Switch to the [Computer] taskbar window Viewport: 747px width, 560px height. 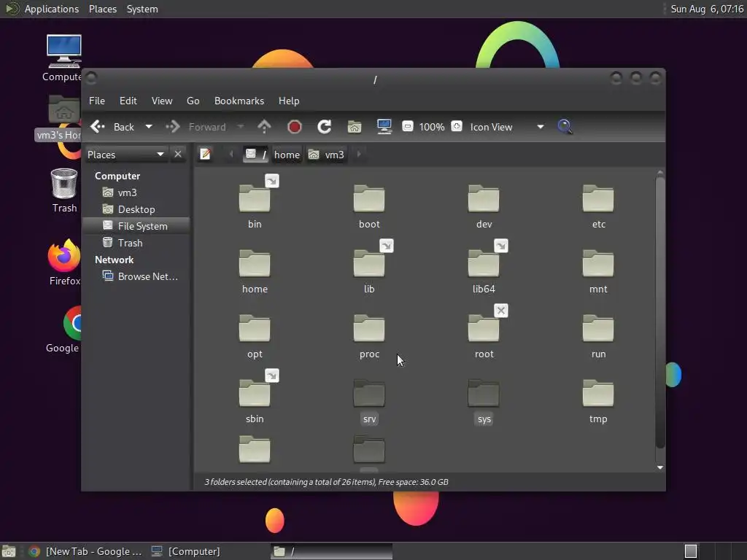point(186,551)
